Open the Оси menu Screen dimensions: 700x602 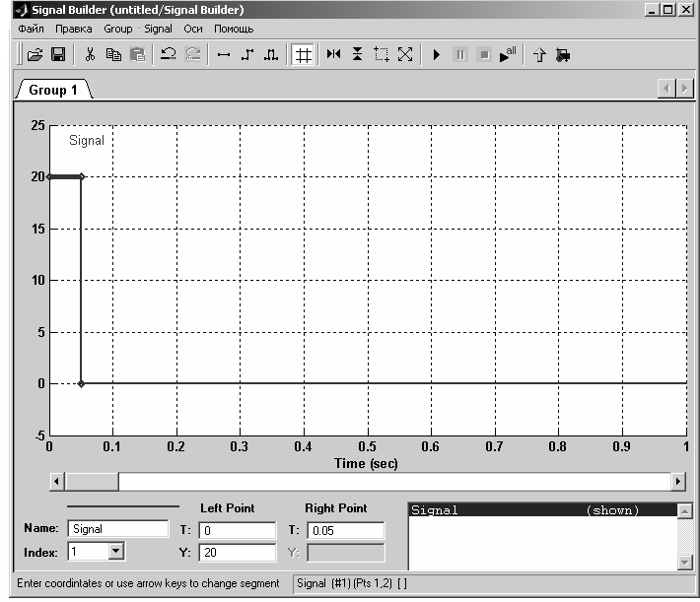point(193,30)
